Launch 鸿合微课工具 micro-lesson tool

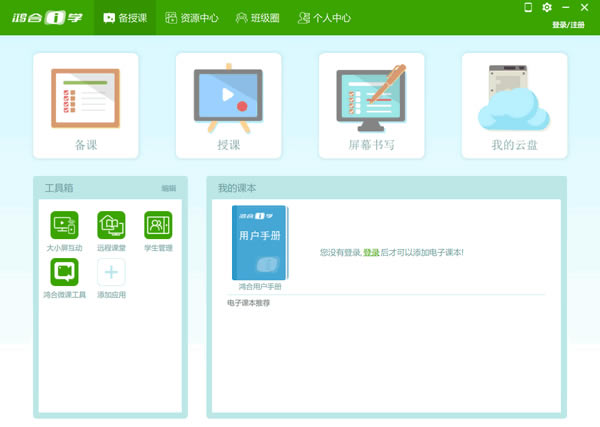(64, 274)
